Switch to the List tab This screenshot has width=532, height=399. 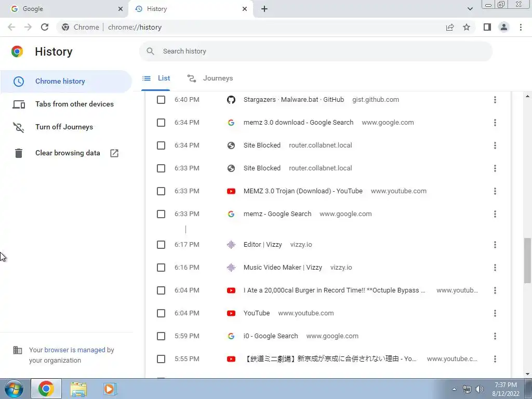click(x=156, y=78)
